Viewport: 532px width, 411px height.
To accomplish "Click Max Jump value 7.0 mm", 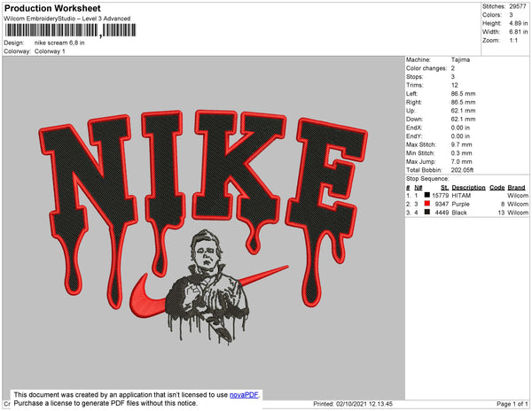I will [x=461, y=161].
